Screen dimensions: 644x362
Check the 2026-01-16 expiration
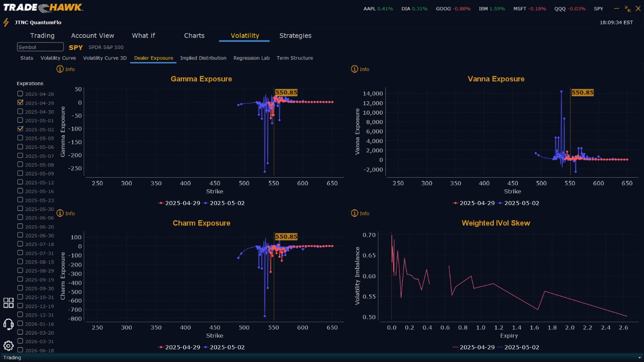(x=20, y=324)
